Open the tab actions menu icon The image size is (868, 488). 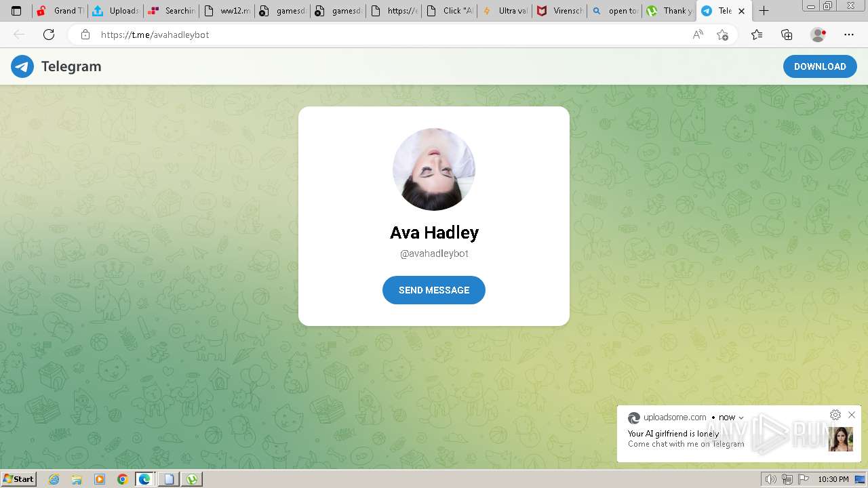[x=16, y=11]
